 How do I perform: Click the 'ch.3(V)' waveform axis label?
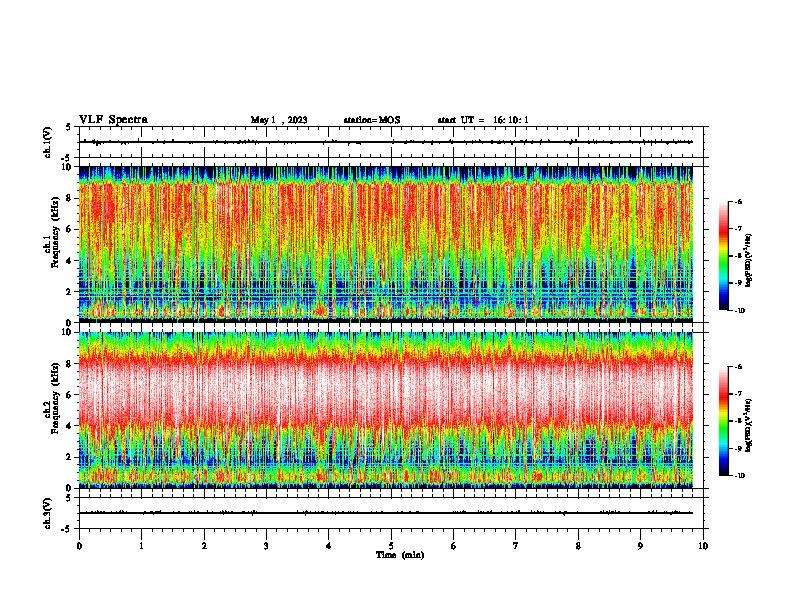pos(48,513)
